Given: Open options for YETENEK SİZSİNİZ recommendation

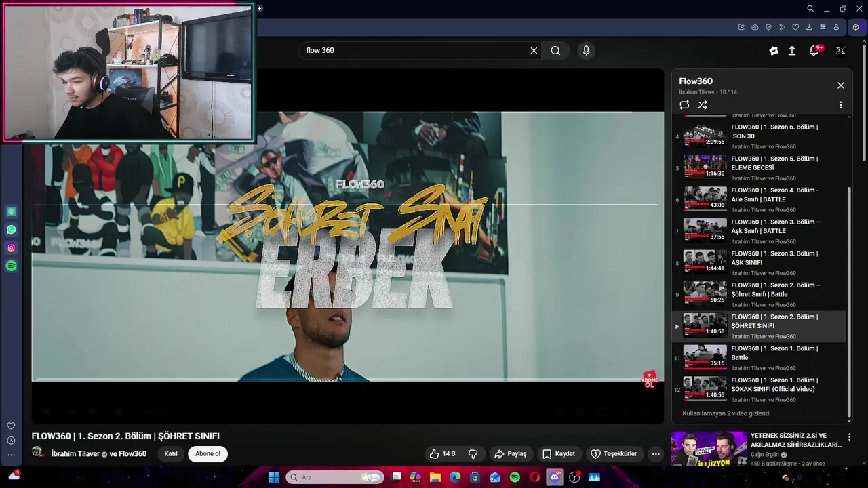Looking at the screenshot, I should (x=849, y=437).
